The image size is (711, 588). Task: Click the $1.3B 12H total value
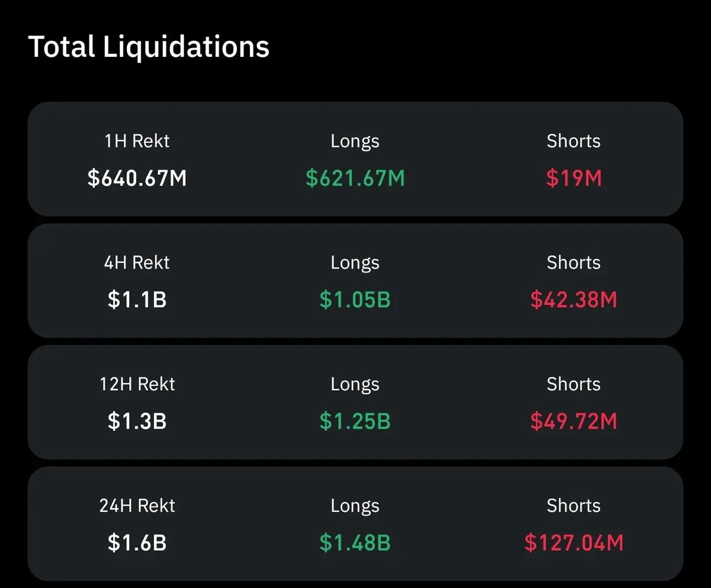(x=137, y=421)
